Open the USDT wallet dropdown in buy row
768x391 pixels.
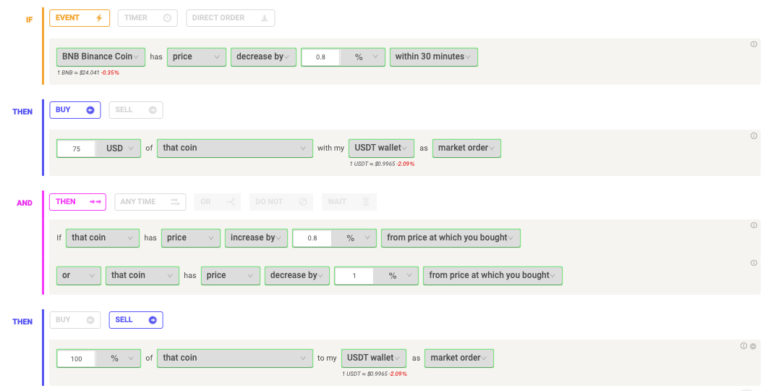tap(381, 148)
